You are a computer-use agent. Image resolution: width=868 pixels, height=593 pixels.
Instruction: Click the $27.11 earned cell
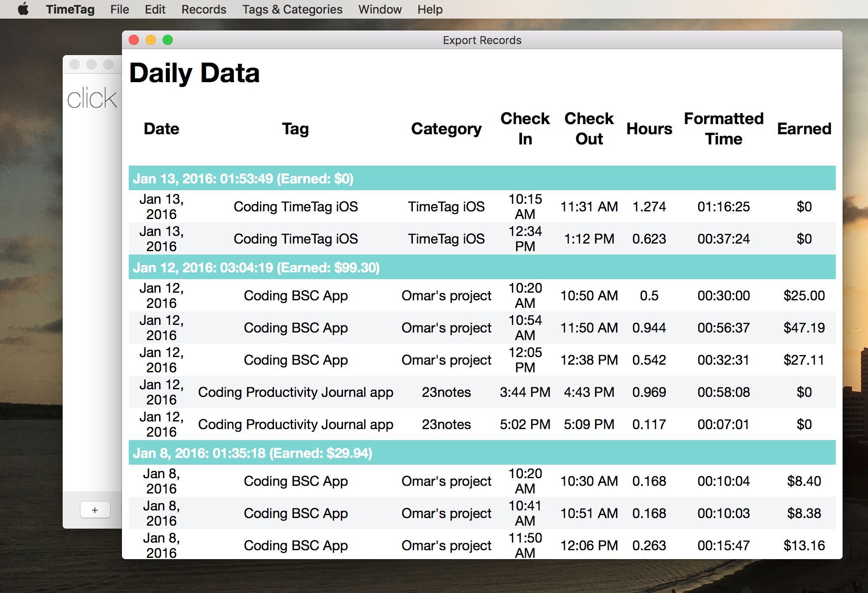804,360
